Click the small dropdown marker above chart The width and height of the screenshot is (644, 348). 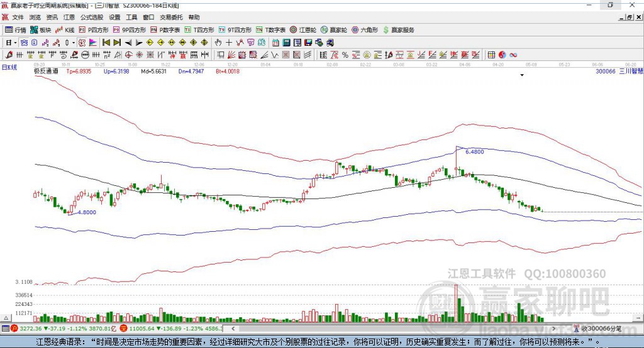tap(522, 75)
